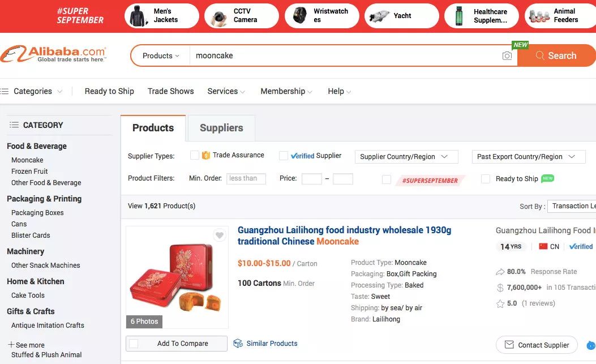The height and width of the screenshot is (364, 596).
Task: Click the Yacht category icon
Action: (x=378, y=16)
